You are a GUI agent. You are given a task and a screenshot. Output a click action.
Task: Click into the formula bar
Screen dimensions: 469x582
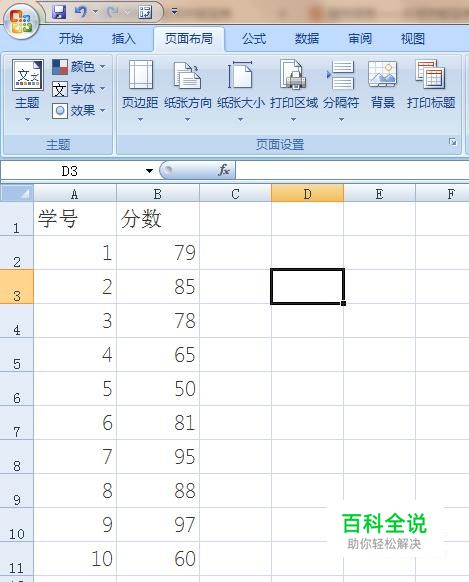point(352,171)
